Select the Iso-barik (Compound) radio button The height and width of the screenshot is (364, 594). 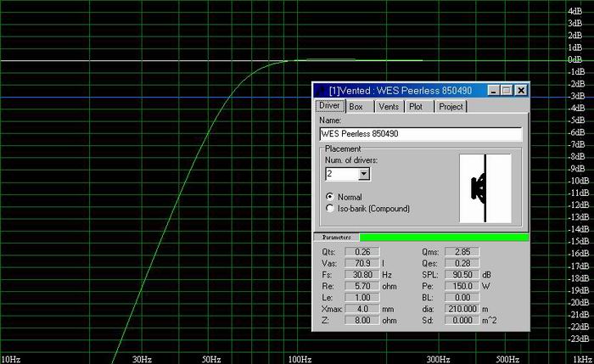coord(329,209)
